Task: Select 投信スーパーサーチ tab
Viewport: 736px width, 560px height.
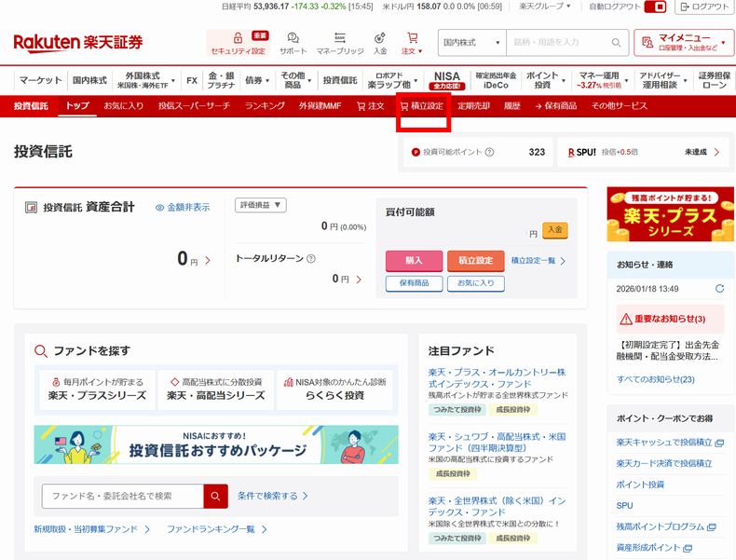Action: 194,106
